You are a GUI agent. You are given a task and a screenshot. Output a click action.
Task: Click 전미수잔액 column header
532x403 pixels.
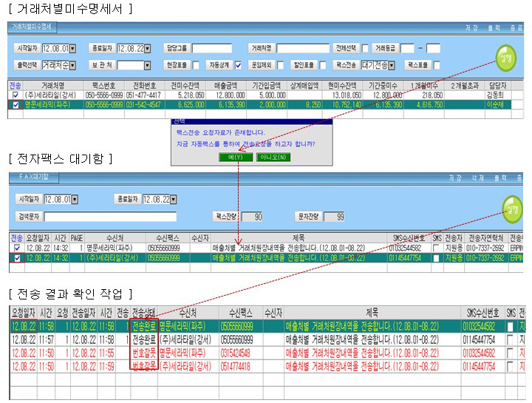185,86
